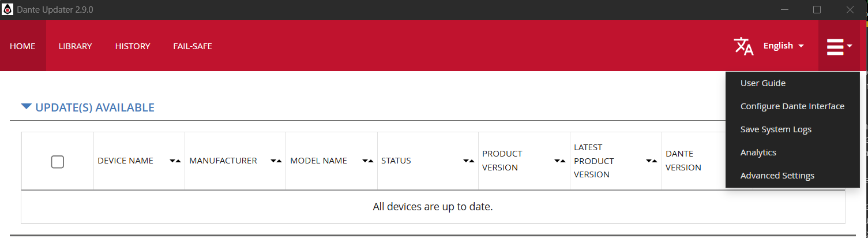Sort by Device Name arrows
868x238 pixels.
coord(175,161)
